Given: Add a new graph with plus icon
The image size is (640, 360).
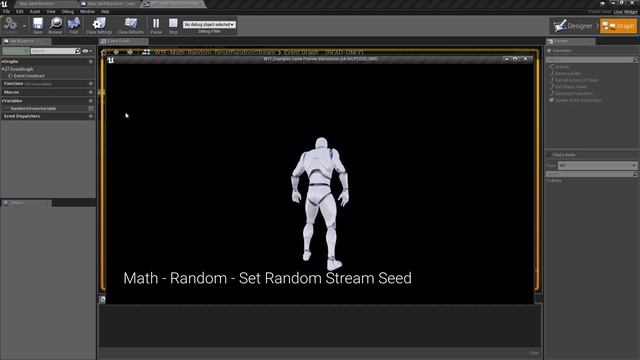Looking at the screenshot, I should click(91, 62).
